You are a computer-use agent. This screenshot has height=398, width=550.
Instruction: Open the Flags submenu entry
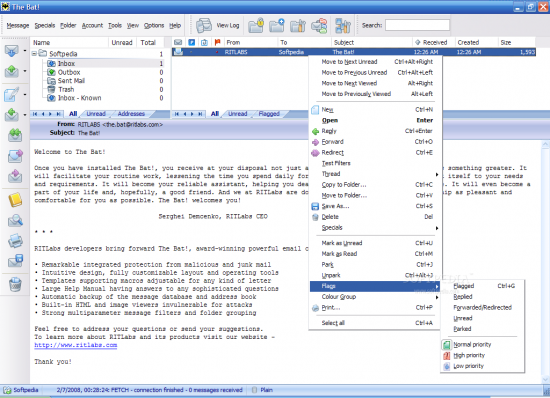(375, 286)
